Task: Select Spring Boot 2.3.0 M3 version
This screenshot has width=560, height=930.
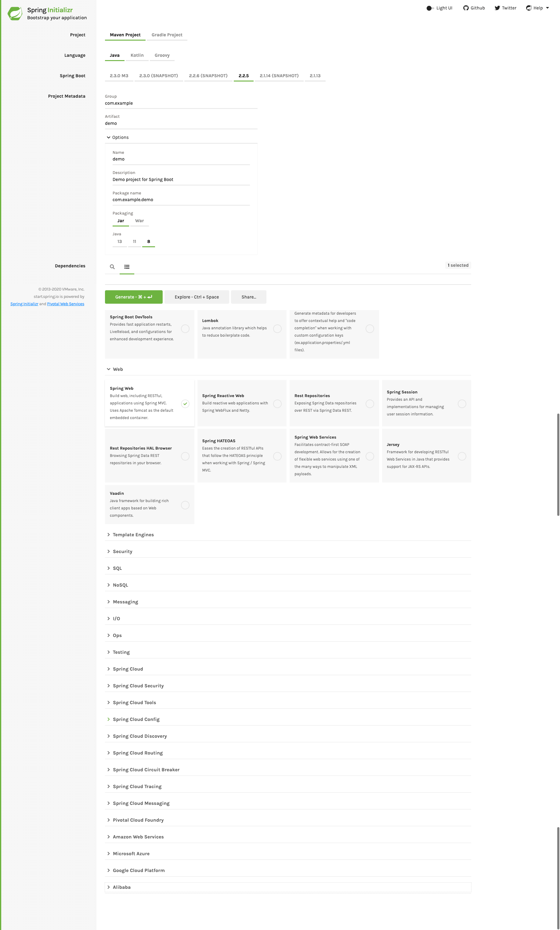Action: point(119,76)
